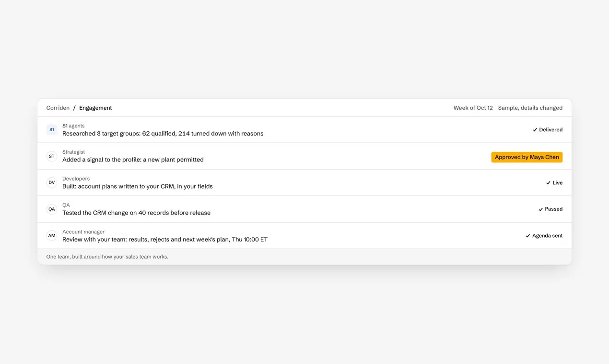609x364 pixels.
Task: Select the Engagement breadcrumb
Action: click(x=95, y=108)
